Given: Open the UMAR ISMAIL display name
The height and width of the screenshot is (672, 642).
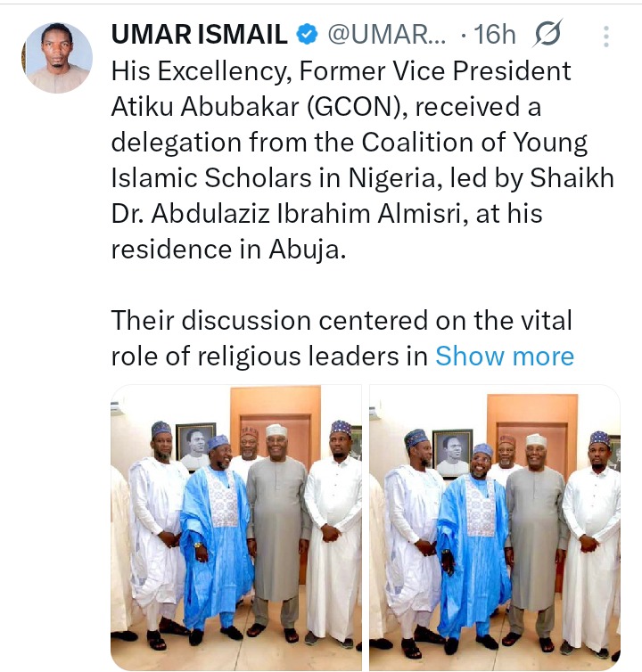Looking at the screenshot, I should pyautogui.click(x=198, y=36).
